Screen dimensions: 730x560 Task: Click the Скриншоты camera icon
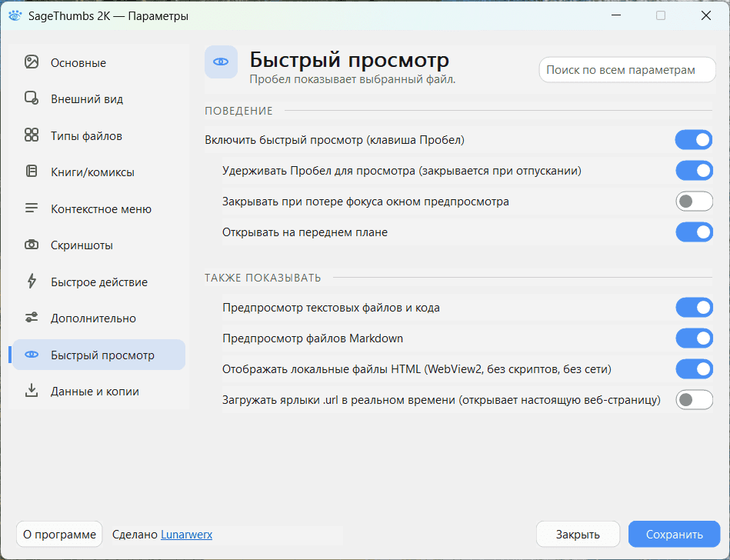[x=32, y=245]
